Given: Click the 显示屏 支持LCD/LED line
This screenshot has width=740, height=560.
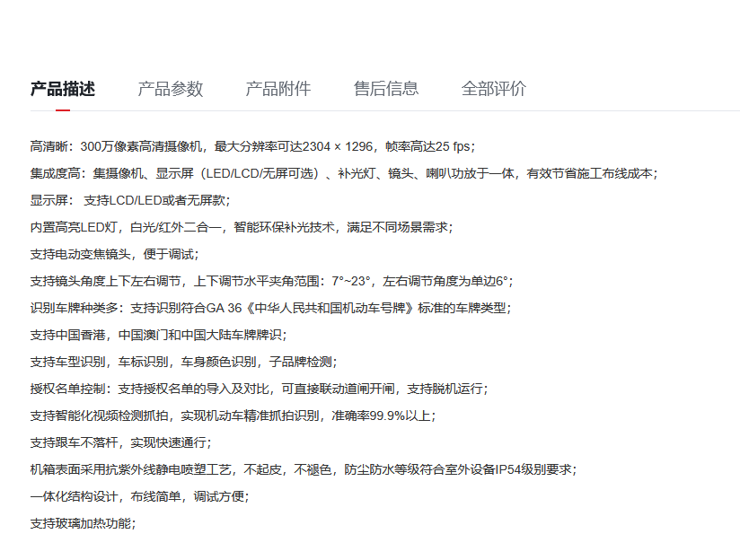Looking at the screenshot, I should (x=131, y=200).
